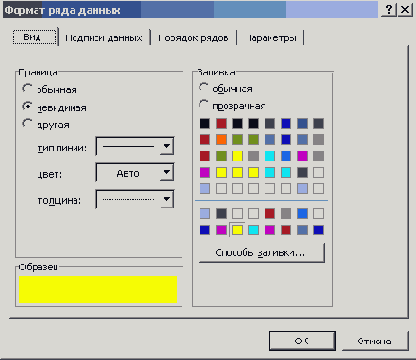Expand the толщина line weight dropdown
416x360 pixels.
point(135,199)
